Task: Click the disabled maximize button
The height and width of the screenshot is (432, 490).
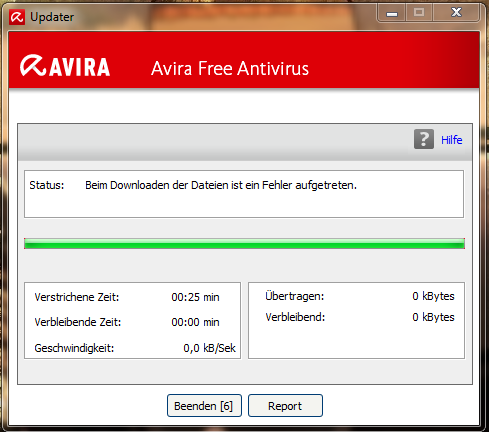Action: pyautogui.click(x=419, y=13)
